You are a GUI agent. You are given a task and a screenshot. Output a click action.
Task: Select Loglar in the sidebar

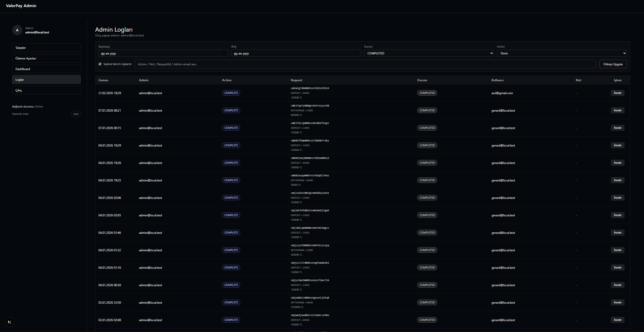tap(46, 79)
